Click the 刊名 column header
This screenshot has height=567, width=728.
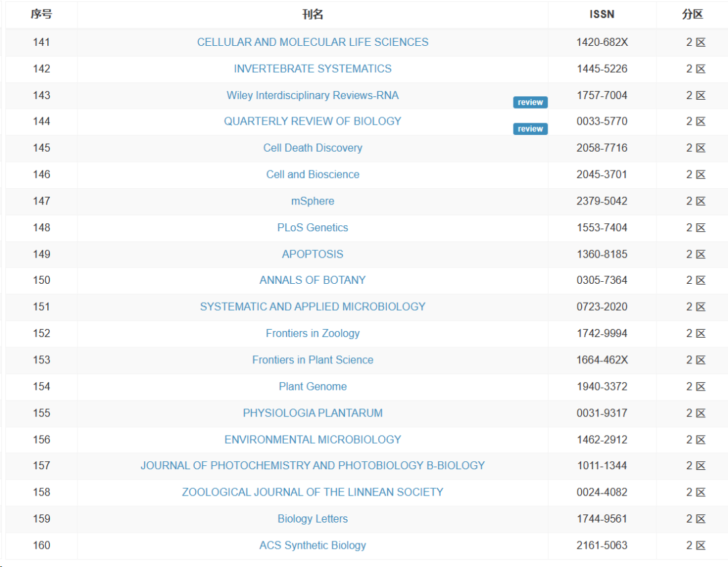(x=313, y=14)
